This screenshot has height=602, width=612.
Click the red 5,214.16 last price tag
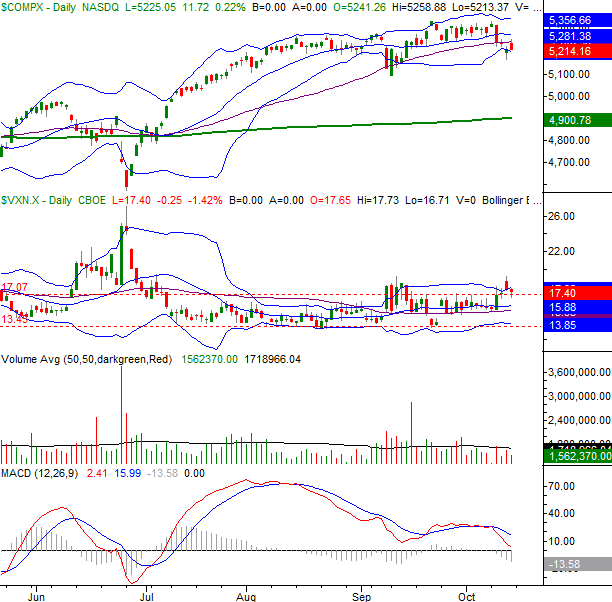578,51
